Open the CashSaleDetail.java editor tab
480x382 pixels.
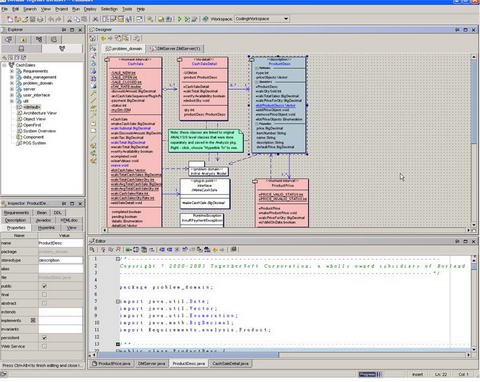tap(230, 364)
